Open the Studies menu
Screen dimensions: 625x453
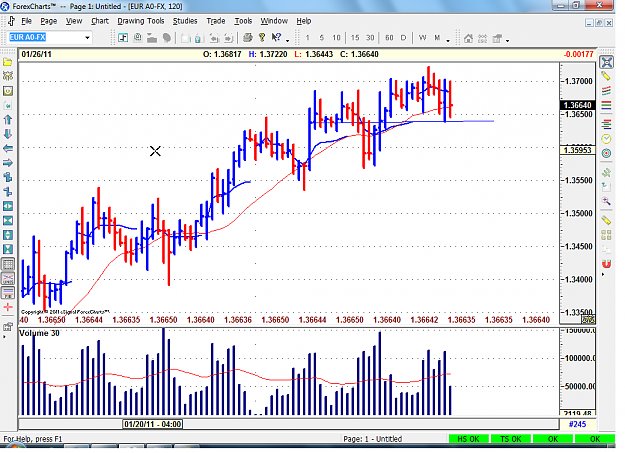185,21
